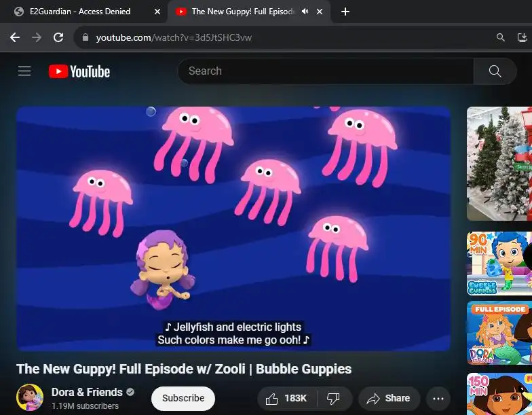Subscribe to Dora & Friends
The height and width of the screenshot is (415, 532).
pyautogui.click(x=183, y=398)
